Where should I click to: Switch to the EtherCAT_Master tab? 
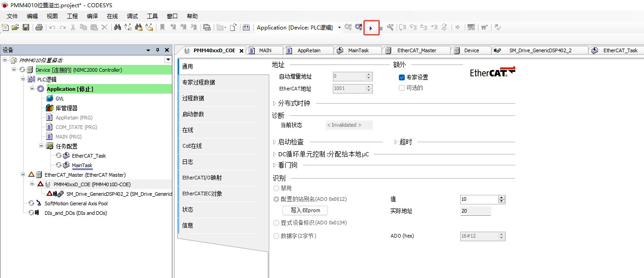pyautogui.click(x=417, y=50)
